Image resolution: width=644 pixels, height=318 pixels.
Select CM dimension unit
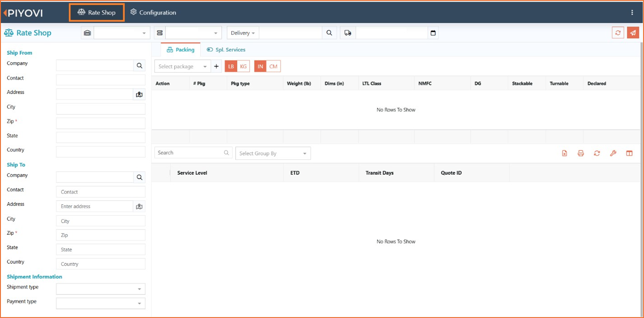[273, 66]
